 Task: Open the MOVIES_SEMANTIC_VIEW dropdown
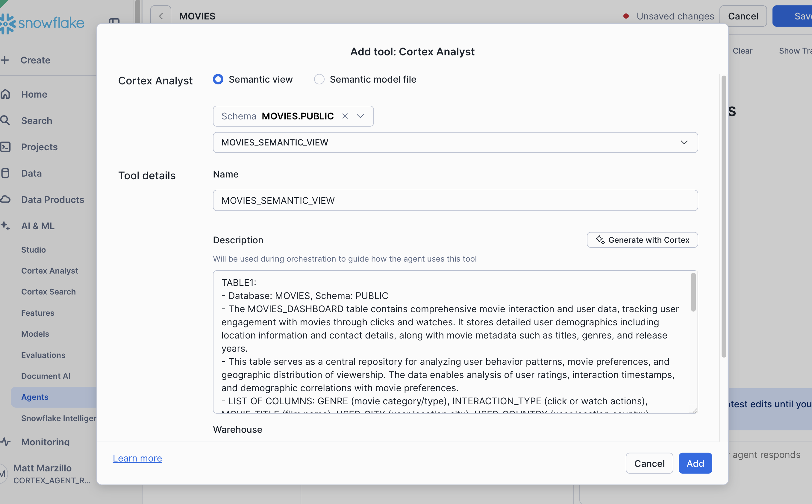(455, 142)
